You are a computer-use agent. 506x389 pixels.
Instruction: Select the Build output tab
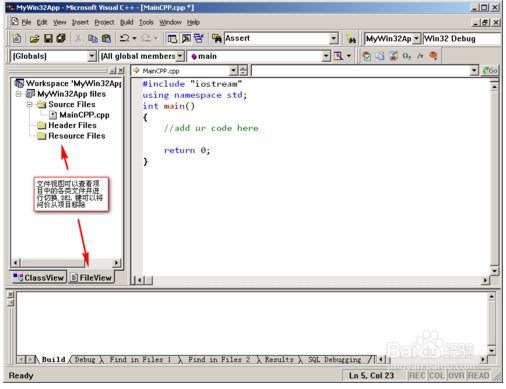coord(53,360)
